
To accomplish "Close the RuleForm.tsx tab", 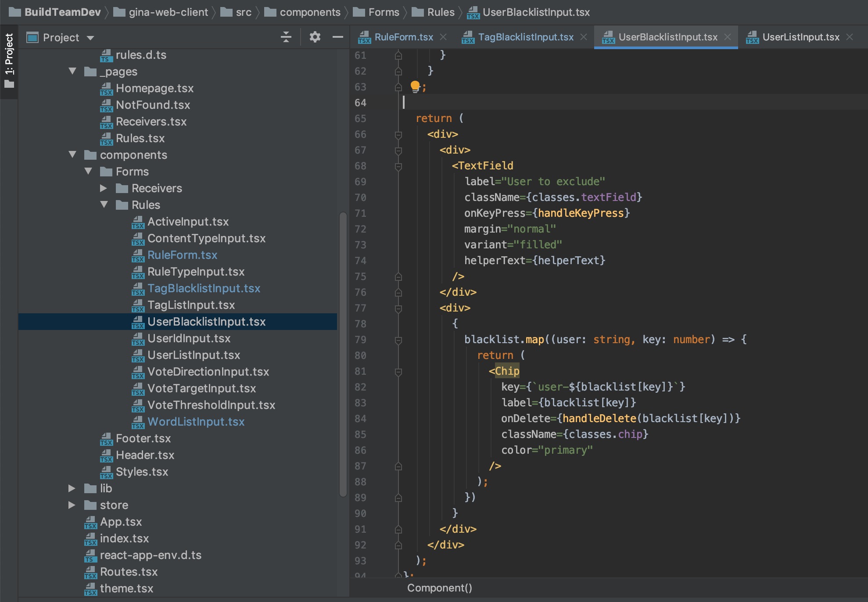I will (x=443, y=37).
